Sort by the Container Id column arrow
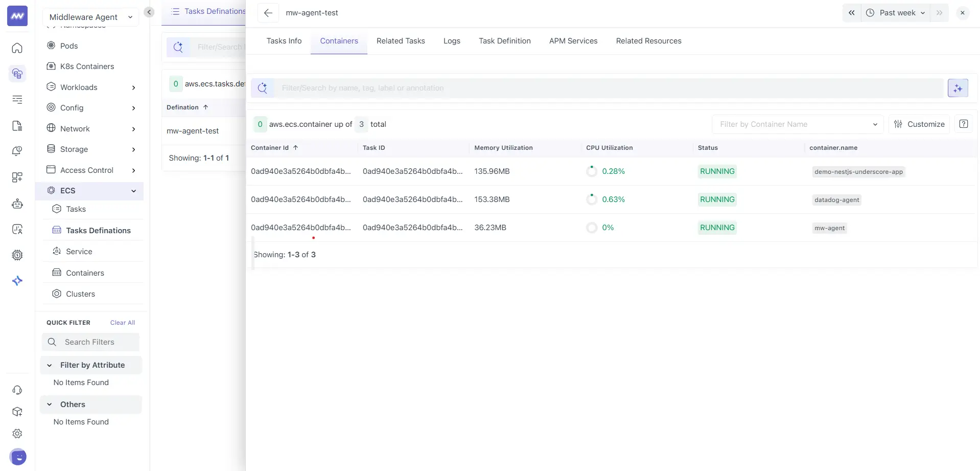 coord(296,147)
